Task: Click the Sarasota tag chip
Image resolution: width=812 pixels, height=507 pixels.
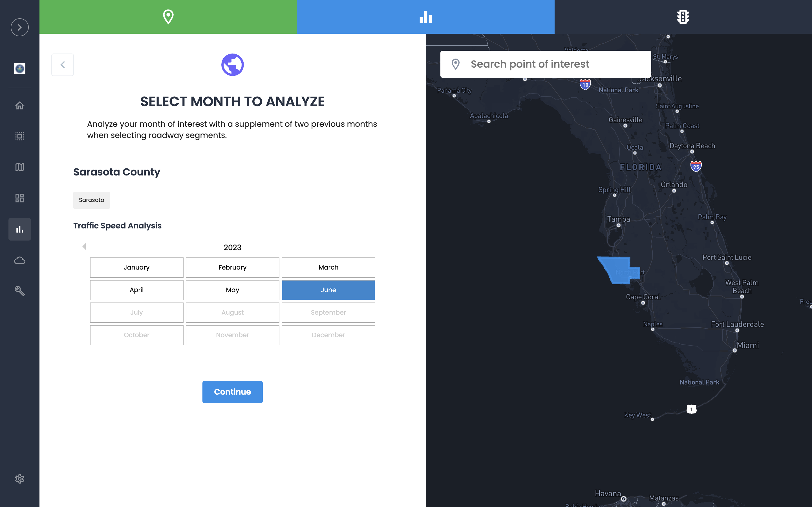Action: (91, 200)
